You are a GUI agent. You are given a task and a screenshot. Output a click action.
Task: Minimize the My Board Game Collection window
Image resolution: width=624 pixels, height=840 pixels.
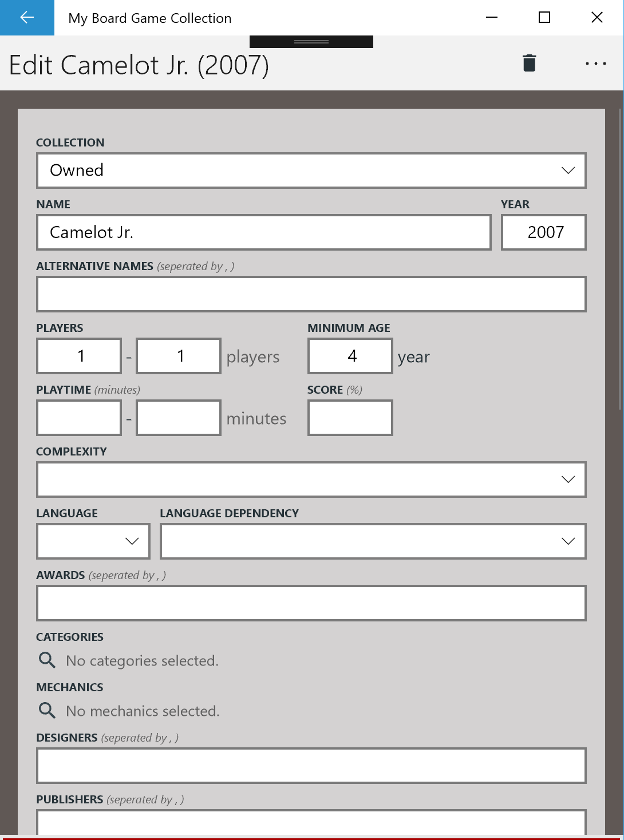tap(492, 18)
